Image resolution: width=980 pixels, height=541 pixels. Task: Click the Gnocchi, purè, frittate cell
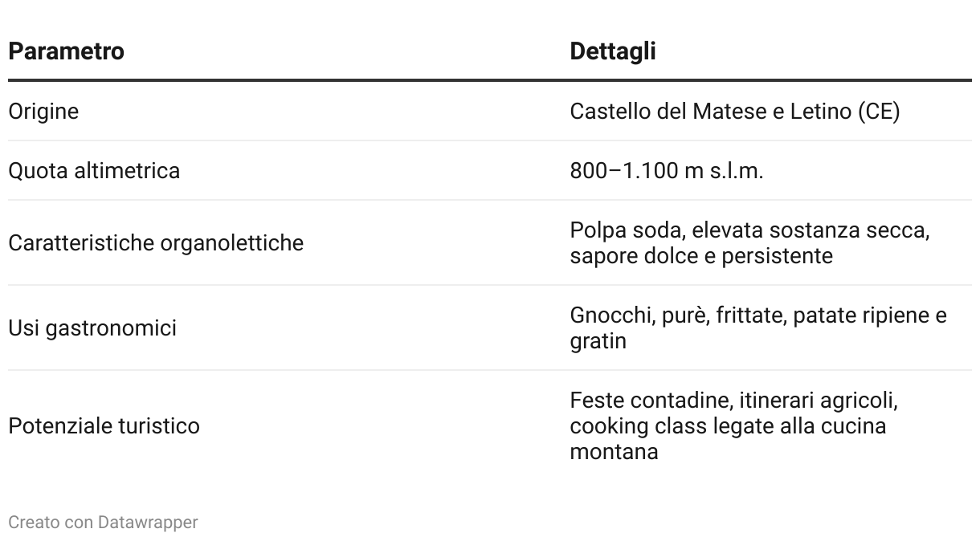coord(758,328)
